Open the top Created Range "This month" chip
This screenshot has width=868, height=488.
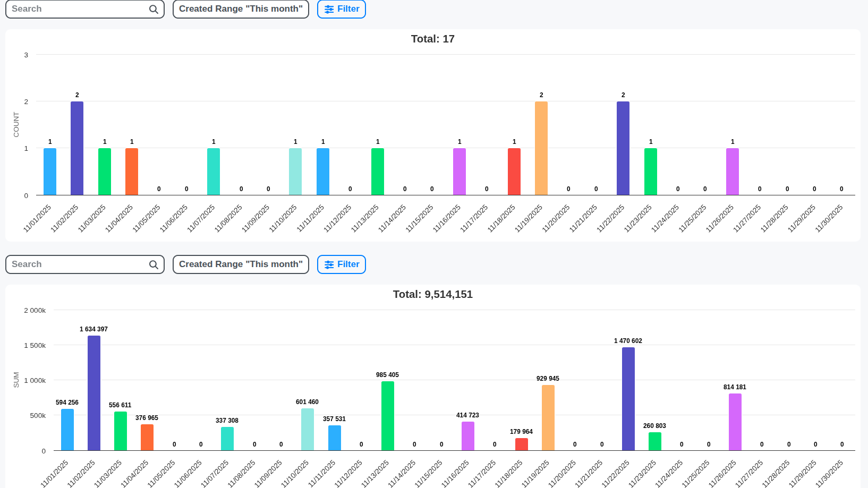pyautogui.click(x=240, y=9)
